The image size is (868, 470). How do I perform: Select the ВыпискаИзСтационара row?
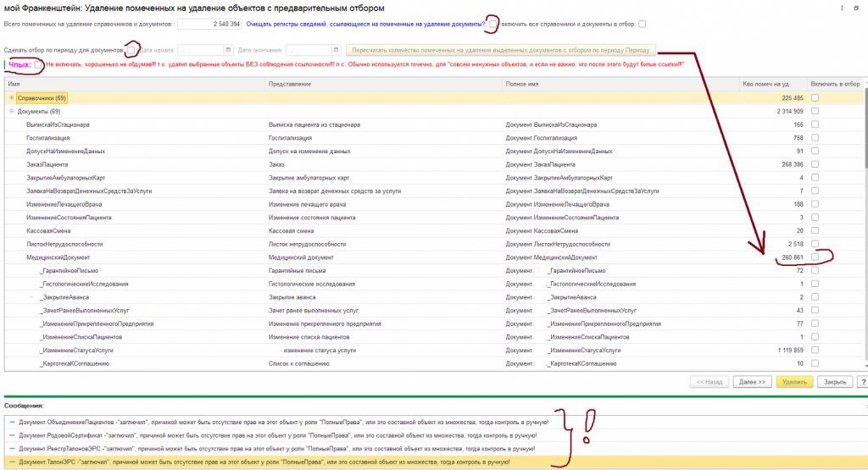click(434, 124)
